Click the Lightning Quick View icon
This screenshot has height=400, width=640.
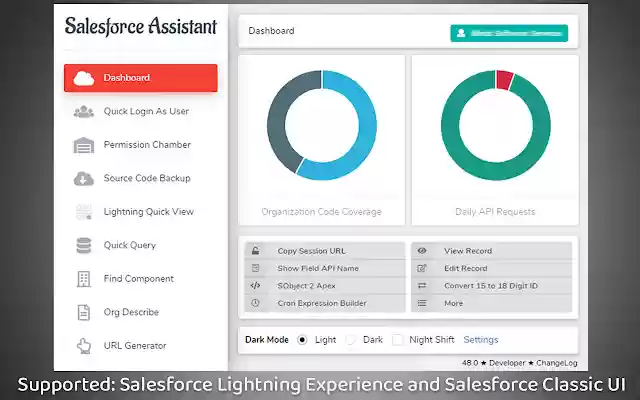coord(84,212)
